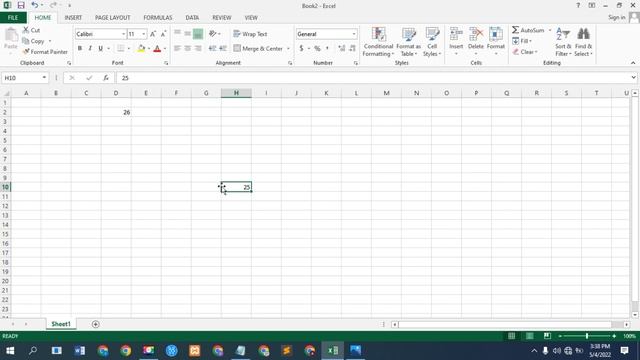Switch to Page Layout view in status bar
Screen dimensions: 640x360
[x=529, y=336]
